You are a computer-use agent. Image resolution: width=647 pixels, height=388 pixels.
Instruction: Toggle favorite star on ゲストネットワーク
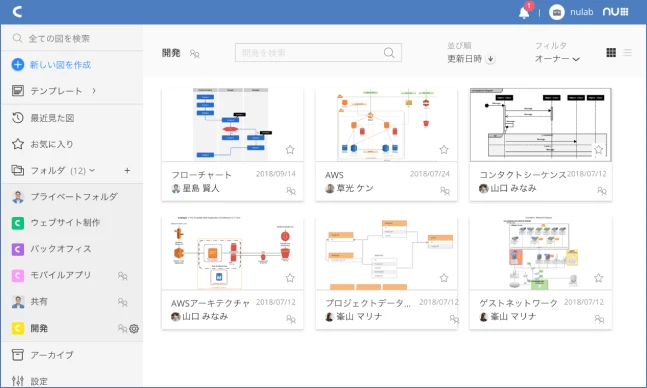click(x=599, y=278)
